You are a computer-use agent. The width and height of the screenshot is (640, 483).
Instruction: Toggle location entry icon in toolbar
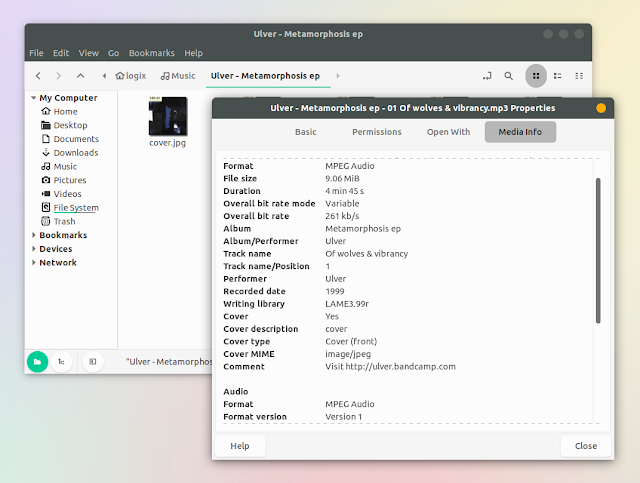click(487, 76)
